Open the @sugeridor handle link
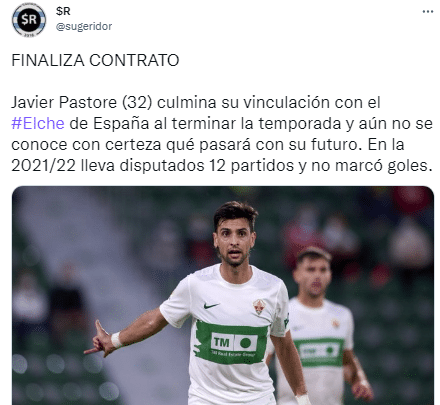The height and width of the screenshot is (405, 440). [84, 26]
